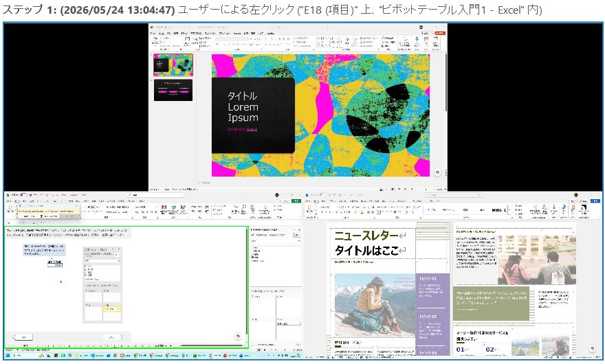Click the next (次へ) button in Excel sheet
This screenshot has width=605, height=364.
pos(114,337)
